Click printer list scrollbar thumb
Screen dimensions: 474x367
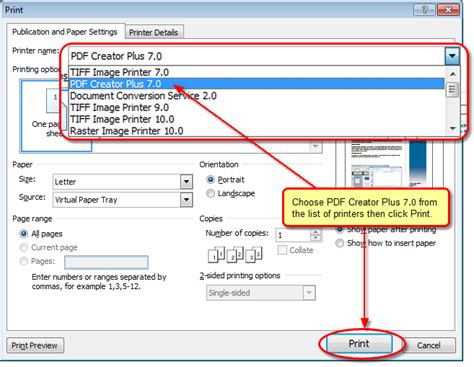[452, 89]
